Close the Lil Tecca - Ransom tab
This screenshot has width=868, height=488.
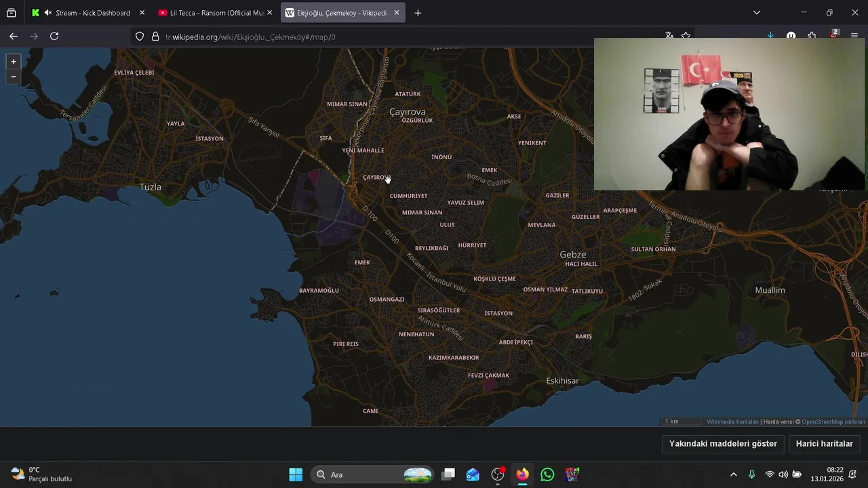click(269, 13)
